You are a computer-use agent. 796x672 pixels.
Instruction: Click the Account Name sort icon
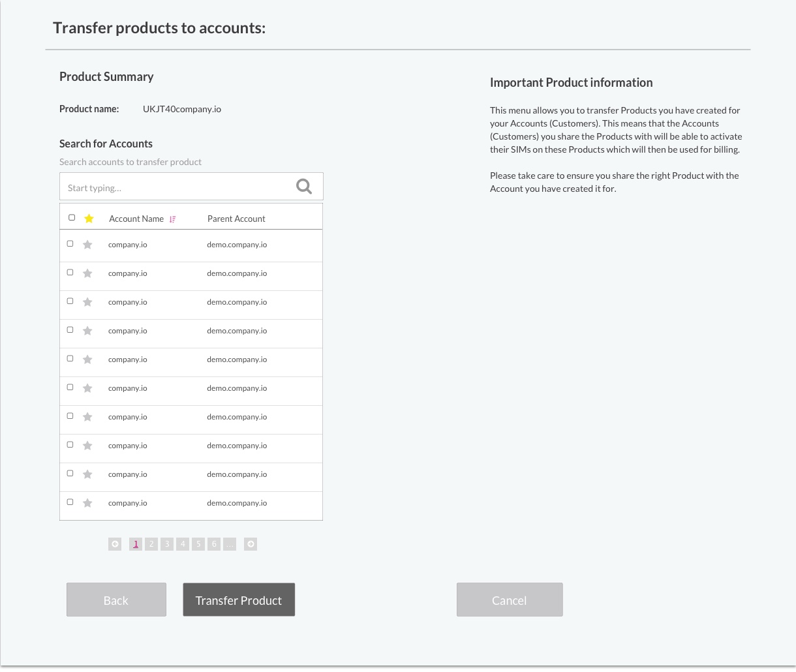tap(172, 219)
